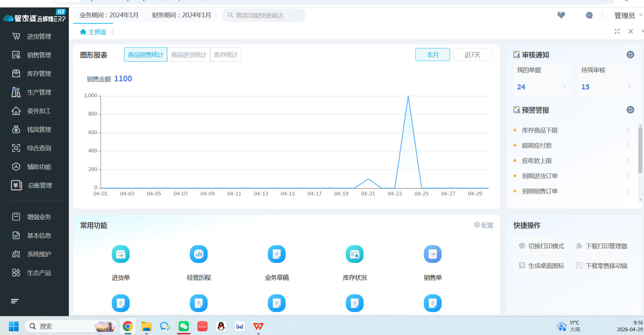Click the 销售金额 1100 value
The width and height of the screenshot is (644, 335).
tap(123, 79)
